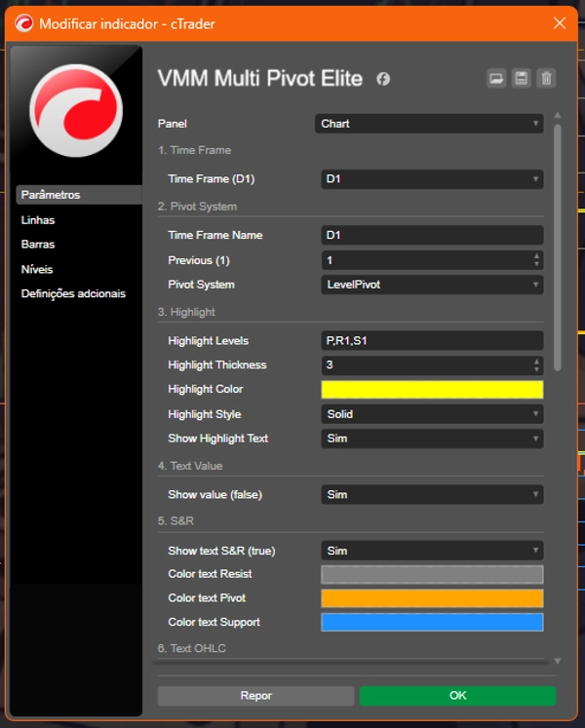Click the load parameters folder icon

click(496, 78)
